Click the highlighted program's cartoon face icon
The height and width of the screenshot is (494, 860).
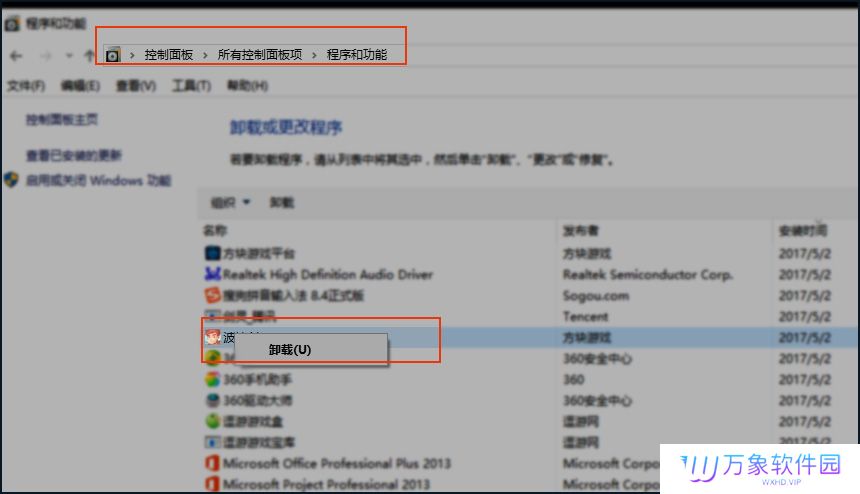click(x=213, y=337)
